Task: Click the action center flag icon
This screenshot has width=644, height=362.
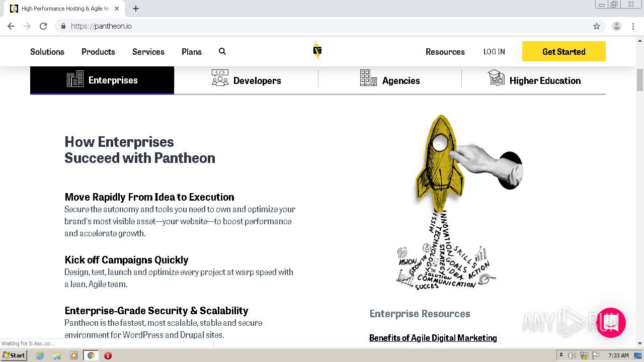Action: coord(596,355)
